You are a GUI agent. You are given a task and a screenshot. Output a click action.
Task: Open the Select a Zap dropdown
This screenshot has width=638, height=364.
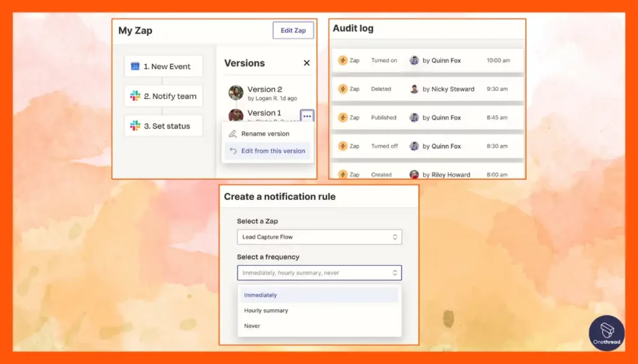(x=320, y=237)
